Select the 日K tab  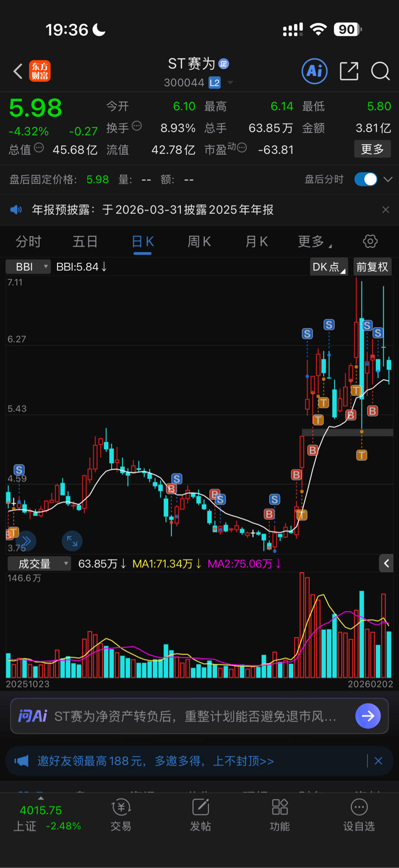pyautogui.click(x=142, y=241)
